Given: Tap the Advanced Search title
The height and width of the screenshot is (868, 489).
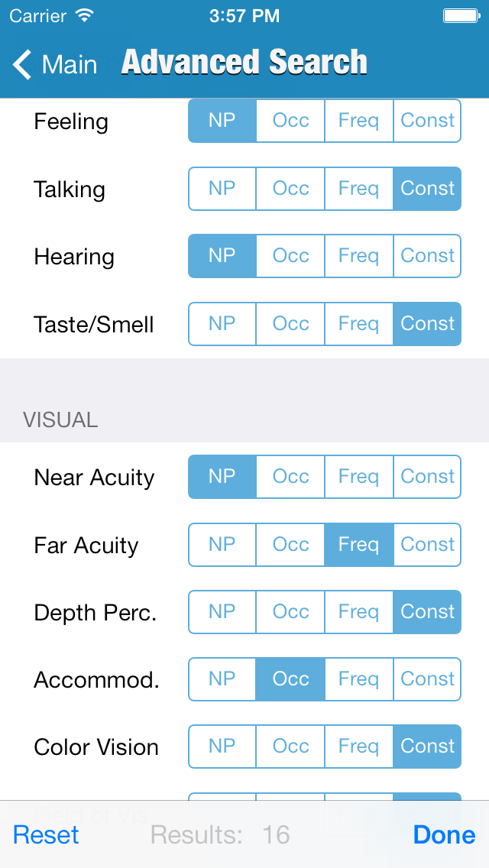Looking at the screenshot, I should 244,63.
